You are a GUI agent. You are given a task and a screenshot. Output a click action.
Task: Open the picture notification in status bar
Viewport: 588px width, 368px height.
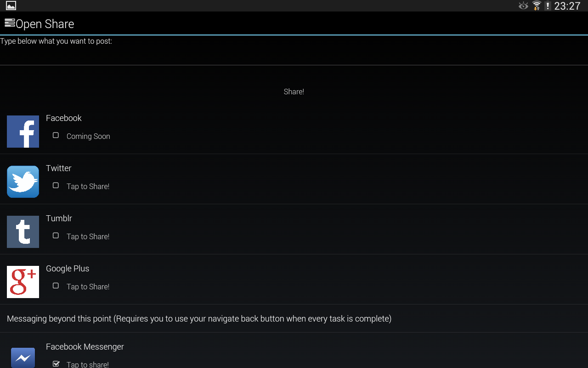pyautogui.click(x=11, y=6)
